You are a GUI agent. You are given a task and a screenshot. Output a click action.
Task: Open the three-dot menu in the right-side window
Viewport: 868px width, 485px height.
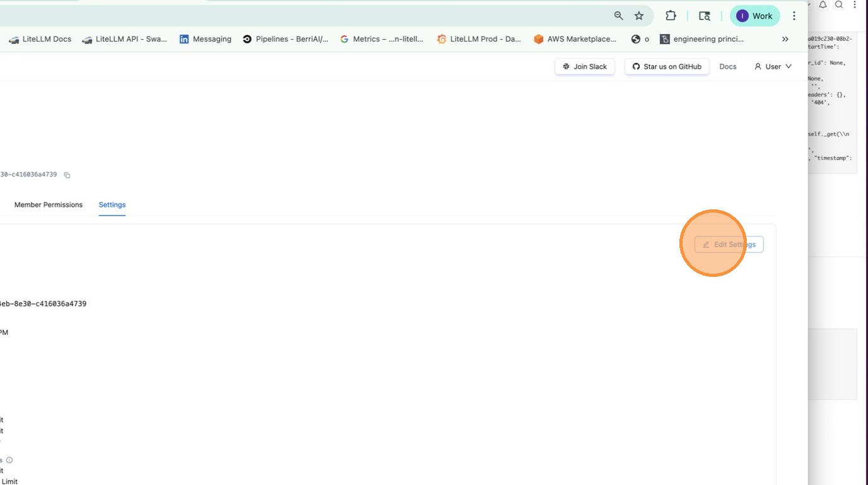click(855, 4)
